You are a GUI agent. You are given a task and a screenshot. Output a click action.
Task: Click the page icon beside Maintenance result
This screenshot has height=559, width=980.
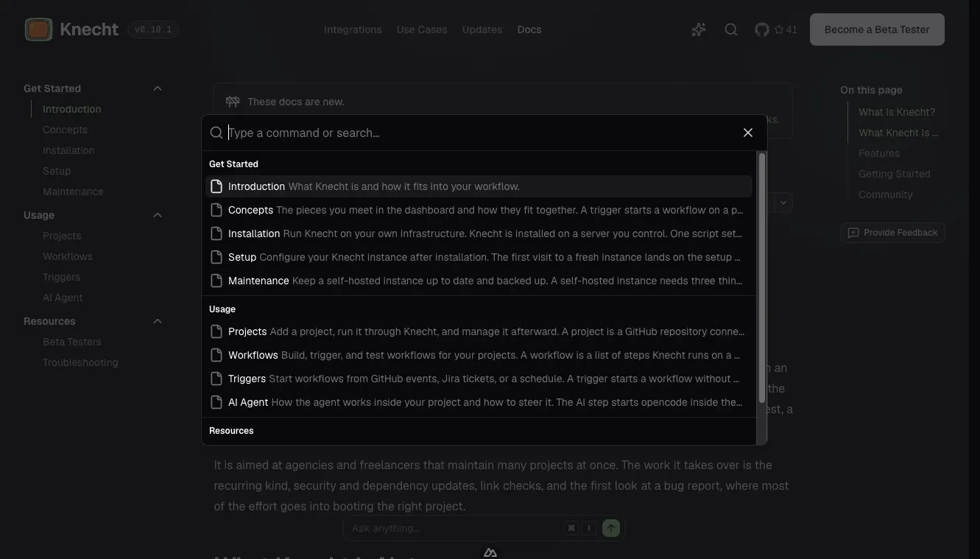point(216,281)
